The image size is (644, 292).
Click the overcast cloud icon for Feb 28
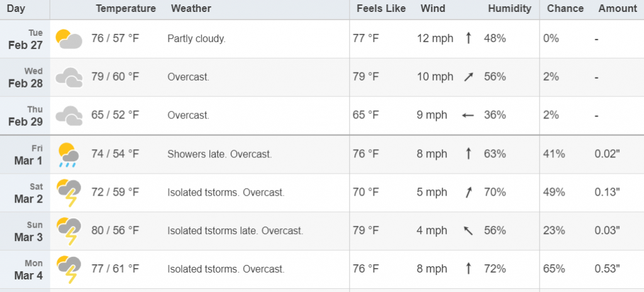(x=69, y=77)
